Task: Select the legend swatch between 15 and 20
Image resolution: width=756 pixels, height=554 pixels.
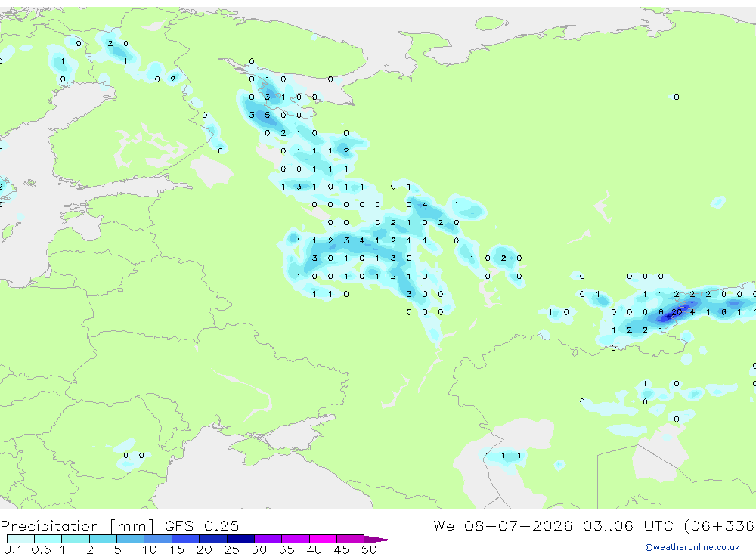Action: click(186, 539)
